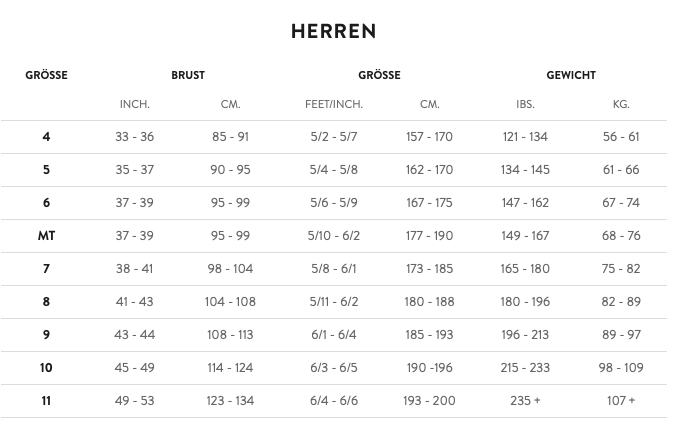Select weight value 56 - 61

point(621,137)
